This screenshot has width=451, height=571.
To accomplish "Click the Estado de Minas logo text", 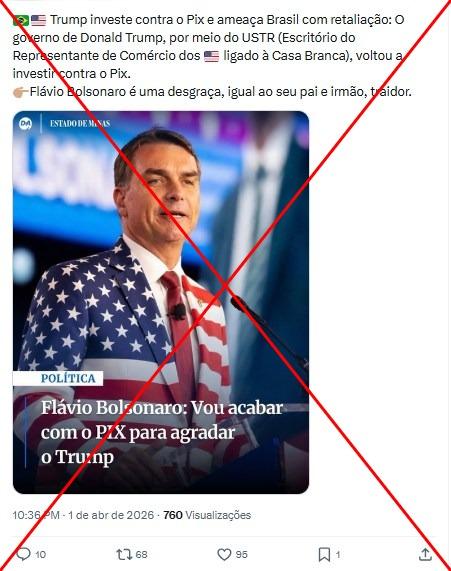I will tap(80, 123).
